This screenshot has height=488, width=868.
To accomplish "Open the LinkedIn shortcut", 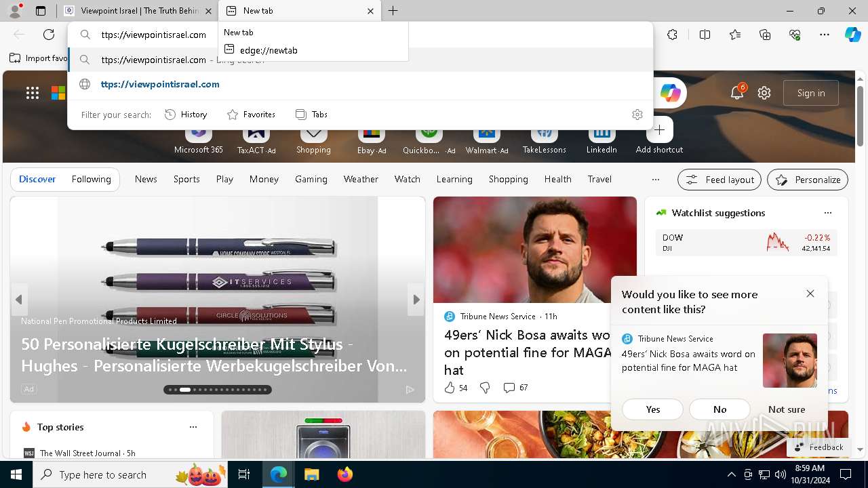I will (601, 139).
